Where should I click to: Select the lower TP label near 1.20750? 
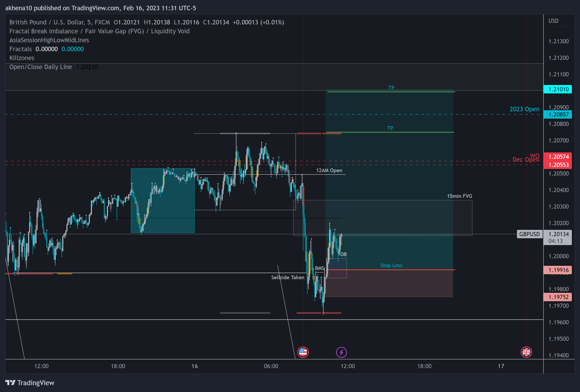pos(390,128)
